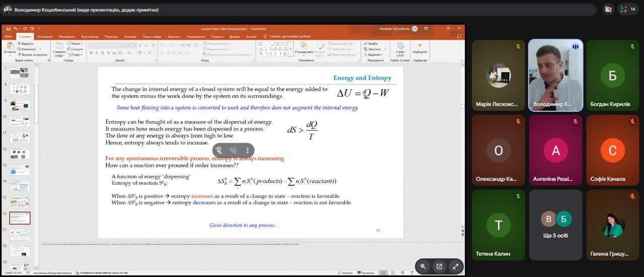Screen dimensions: 644x277
Task: Switch to the Вставлення tab
Action: [x=45, y=36]
